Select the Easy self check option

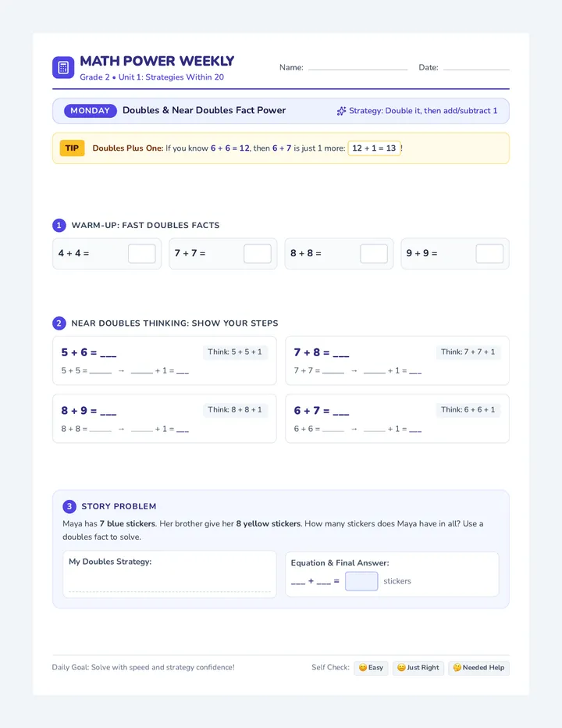(371, 668)
